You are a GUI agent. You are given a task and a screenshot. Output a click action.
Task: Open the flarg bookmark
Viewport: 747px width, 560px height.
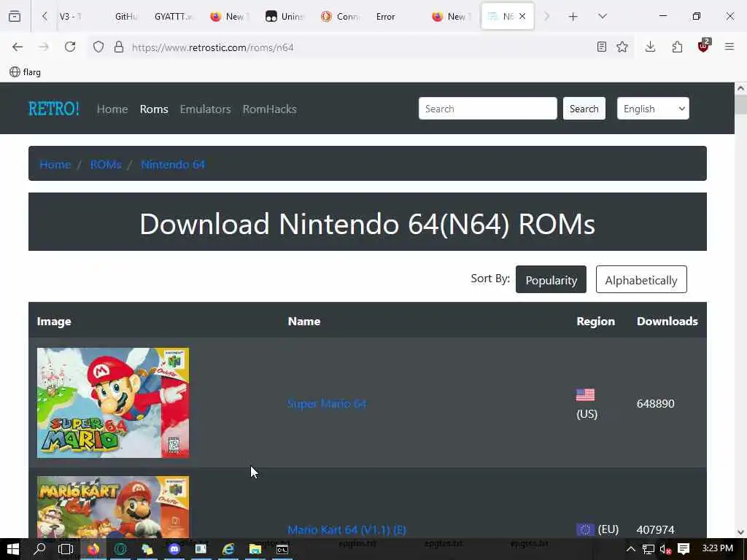pyautogui.click(x=26, y=72)
